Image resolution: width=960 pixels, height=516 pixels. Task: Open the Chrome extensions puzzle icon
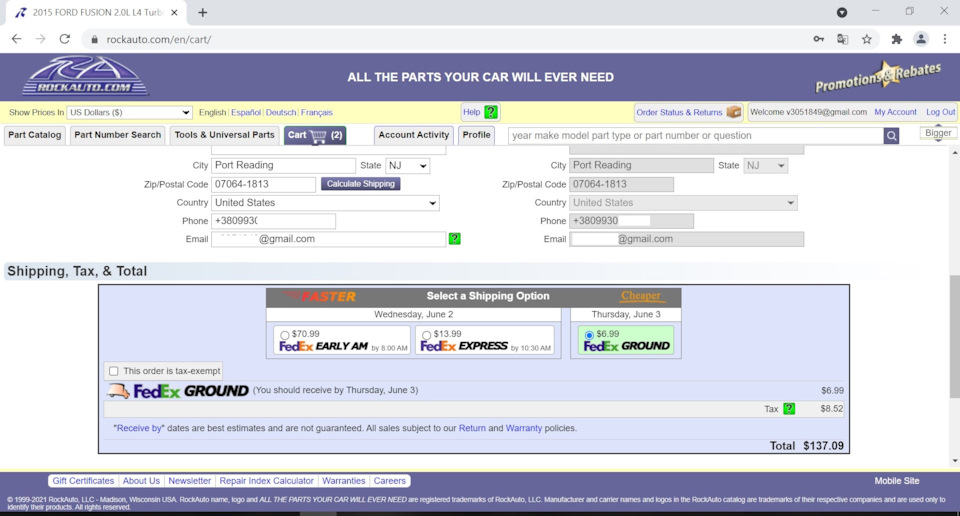pos(896,39)
